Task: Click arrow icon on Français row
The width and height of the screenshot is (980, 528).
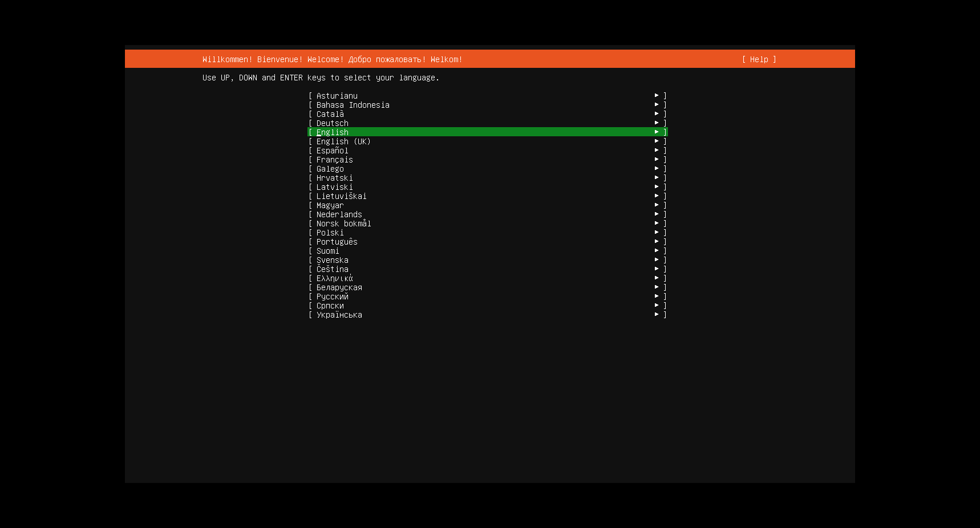Action: click(x=657, y=159)
